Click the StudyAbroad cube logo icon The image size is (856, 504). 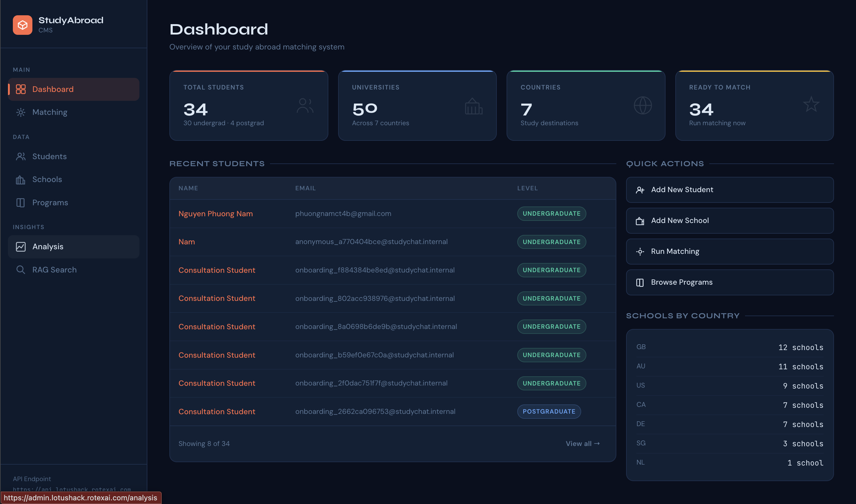22,25
